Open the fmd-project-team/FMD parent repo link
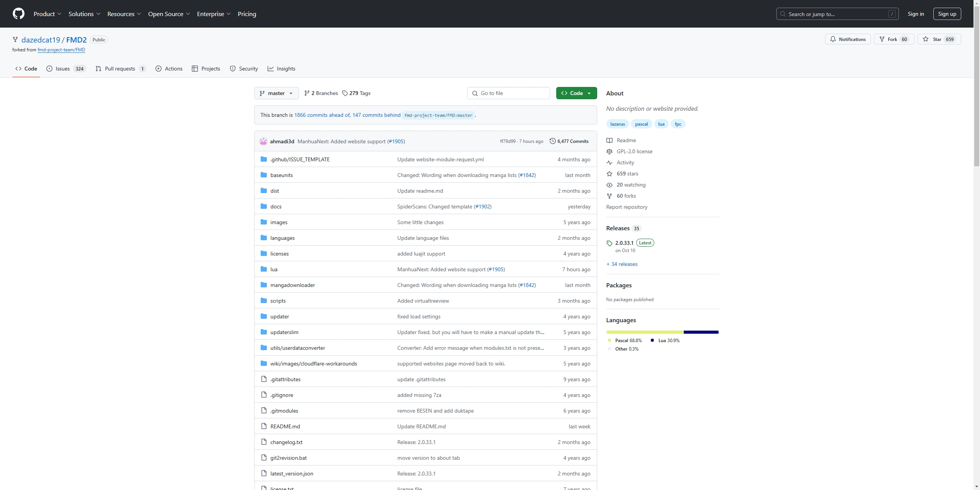Screen dimensions: 980x490 61,50
